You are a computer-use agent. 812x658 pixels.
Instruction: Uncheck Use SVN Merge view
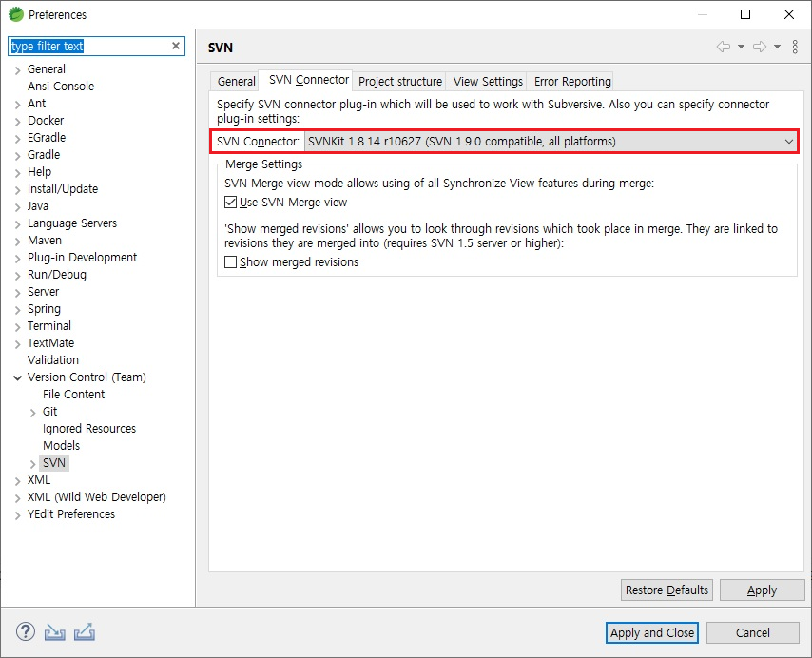230,202
